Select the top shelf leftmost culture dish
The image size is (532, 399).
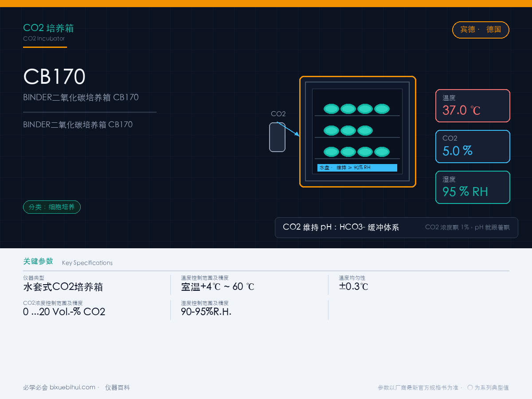[331, 109]
